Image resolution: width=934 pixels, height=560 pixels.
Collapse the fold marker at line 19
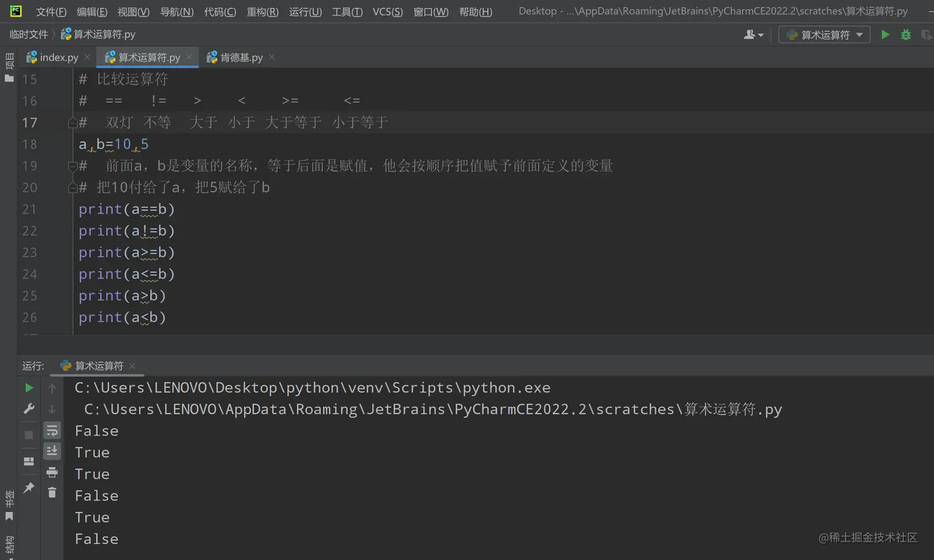pos(72,165)
